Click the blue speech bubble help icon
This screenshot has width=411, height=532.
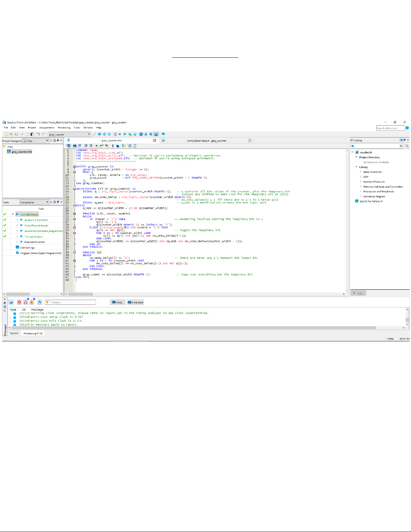point(163,134)
